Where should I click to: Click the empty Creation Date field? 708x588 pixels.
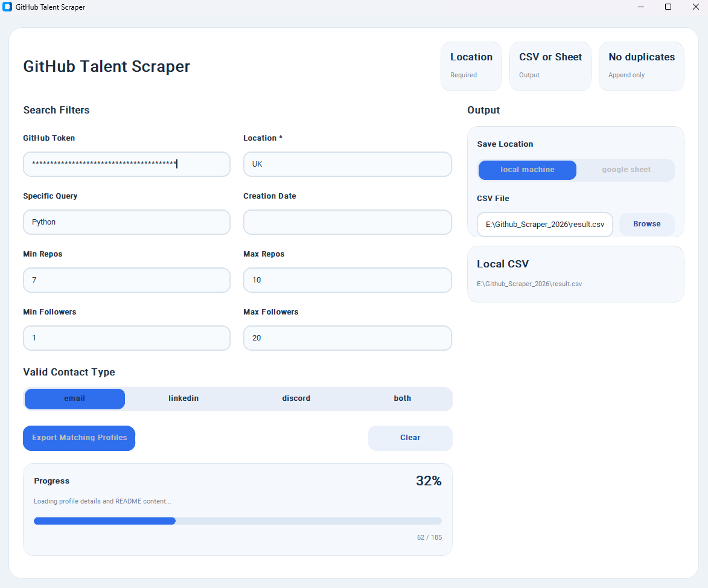pos(347,222)
